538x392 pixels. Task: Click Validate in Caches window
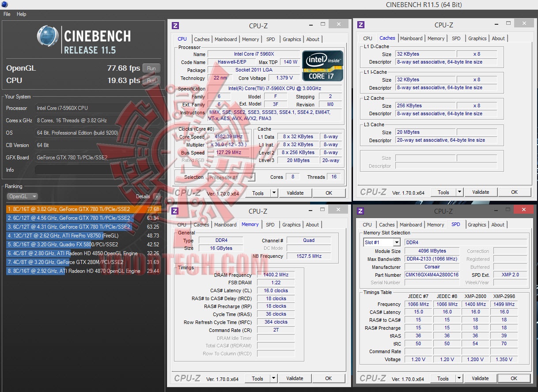(x=481, y=192)
